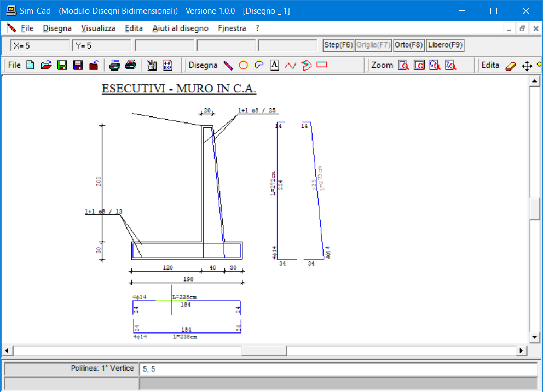Click the upper L=238cm bar length label
Screen dimensions: 543x392
pyautogui.click(x=184, y=297)
